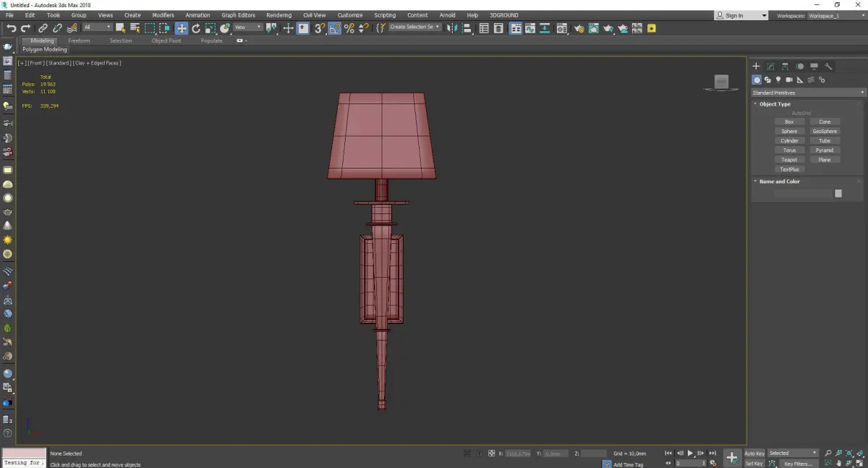Image resolution: width=868 pixels, height=468 pixels.
Task: Click the object color swatch
Action: point(838,193)
